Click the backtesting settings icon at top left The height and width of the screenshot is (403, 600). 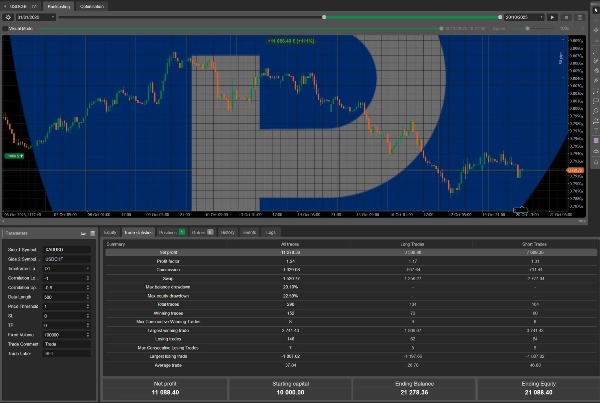pyautogui.click(x=7, y=17)
